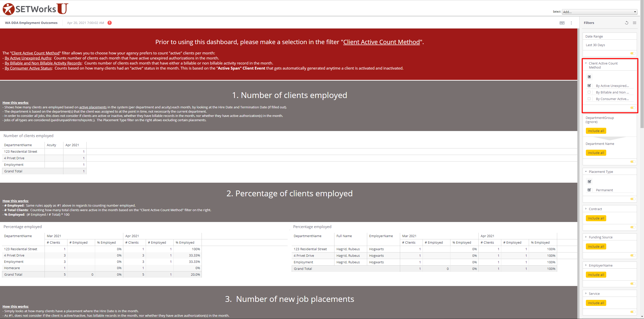The image size is (644, 319).
Task: Uncheck the Permanent placement type
Action: [589, 190]
